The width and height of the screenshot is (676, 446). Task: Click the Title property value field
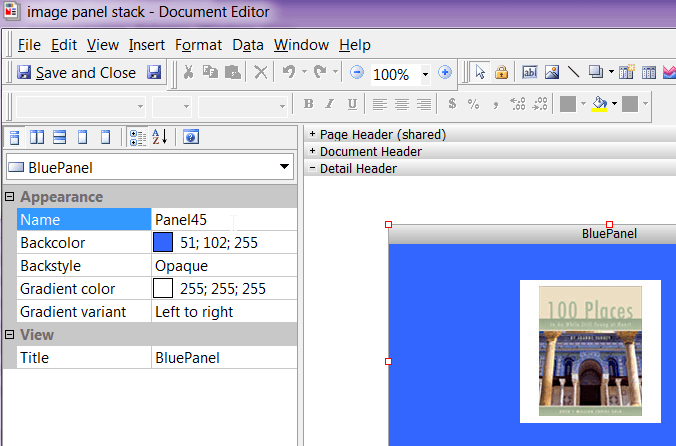coord(223,358)
